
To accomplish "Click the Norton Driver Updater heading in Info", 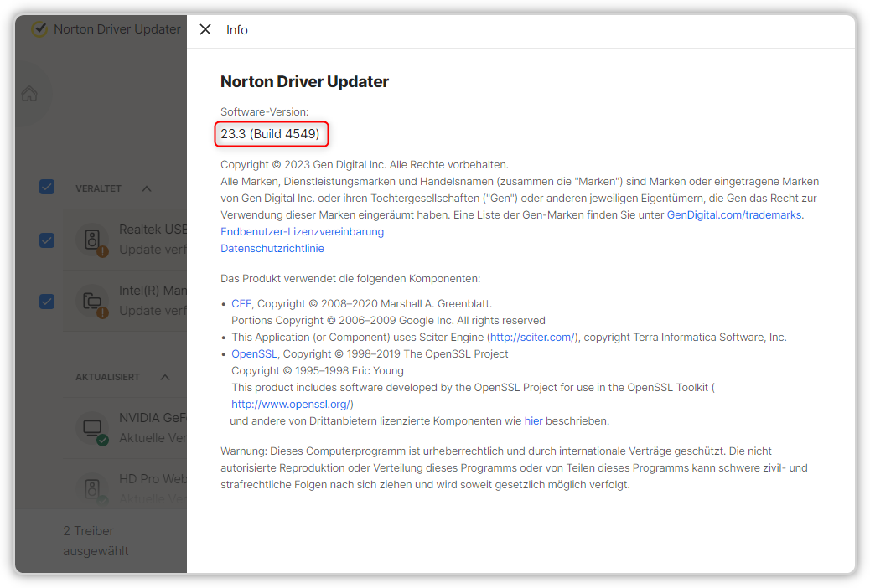I will coord(304,81).
